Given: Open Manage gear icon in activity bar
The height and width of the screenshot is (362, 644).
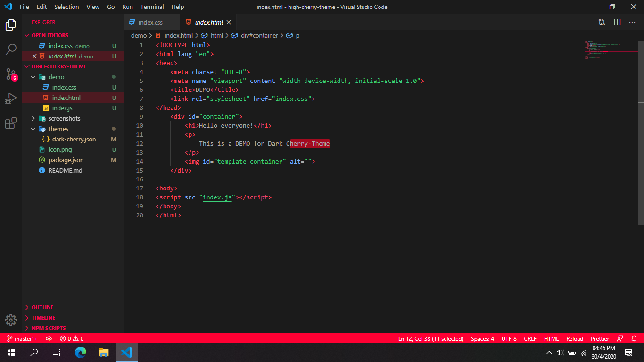Looking at the screenshot, I should coord(11,320).
